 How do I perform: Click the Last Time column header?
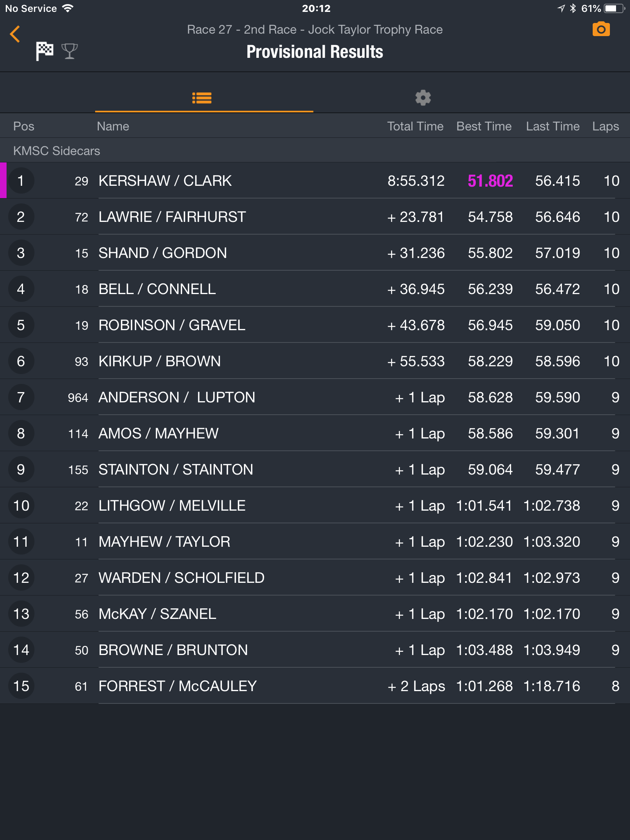pos(552,126)
